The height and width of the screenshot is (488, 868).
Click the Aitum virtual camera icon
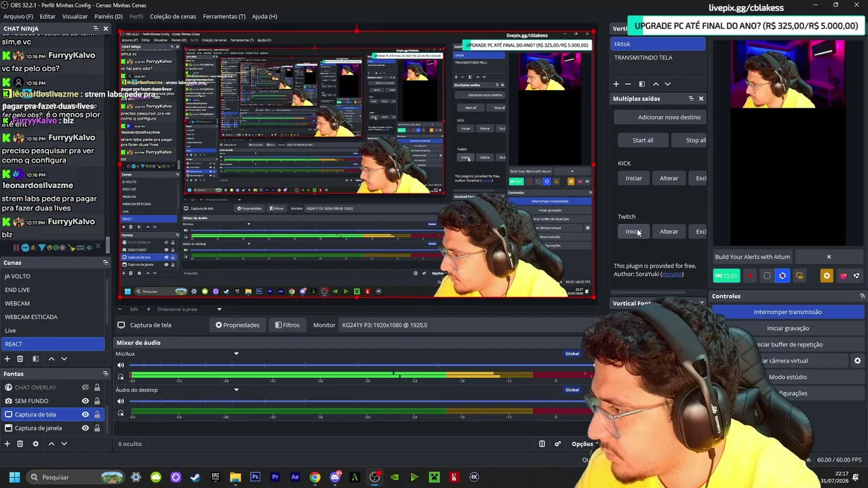coord(800,276)
